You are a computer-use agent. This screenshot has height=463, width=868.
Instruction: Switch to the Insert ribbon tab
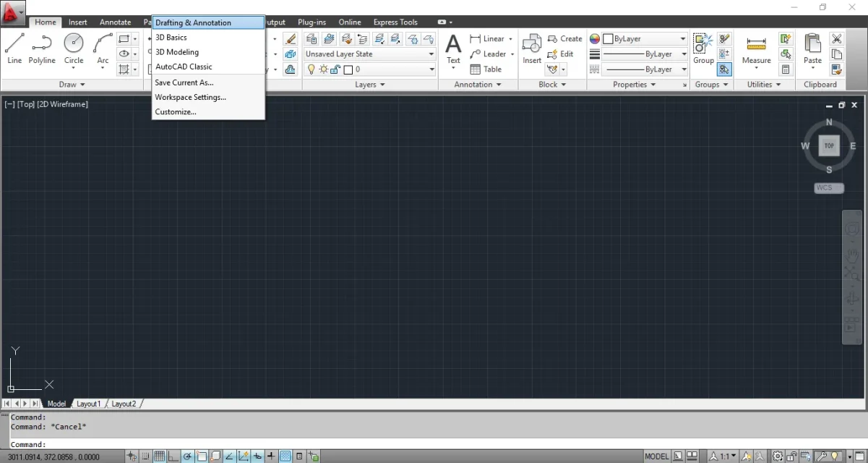coord(77,22)
